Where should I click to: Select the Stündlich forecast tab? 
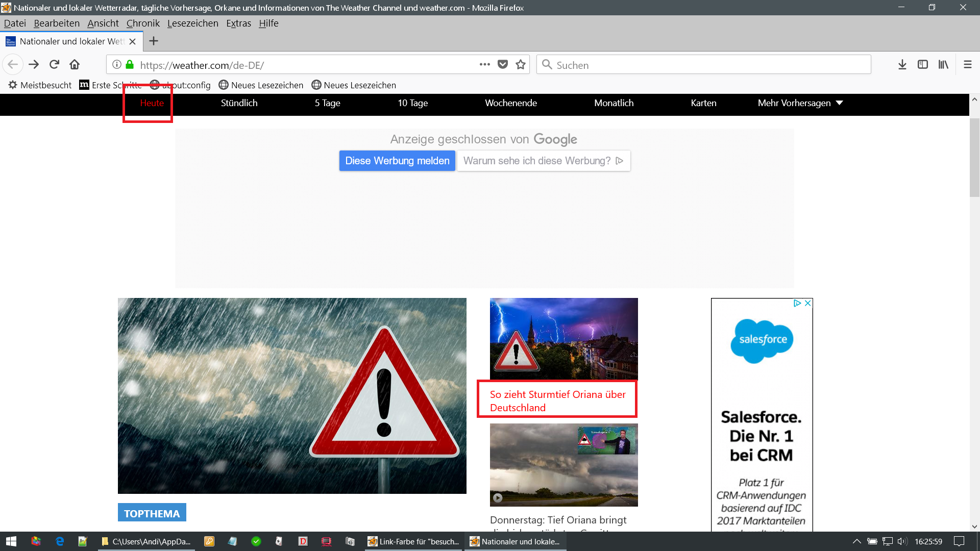(239, 103)
